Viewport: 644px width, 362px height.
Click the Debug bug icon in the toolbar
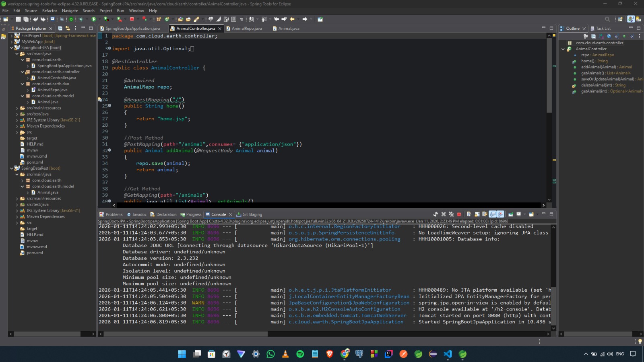pos(80,19)
